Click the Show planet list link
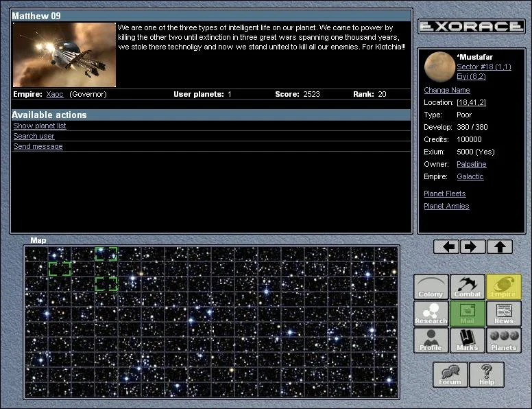This screenshot has height=409, width=532. click(x=40, y=126)
